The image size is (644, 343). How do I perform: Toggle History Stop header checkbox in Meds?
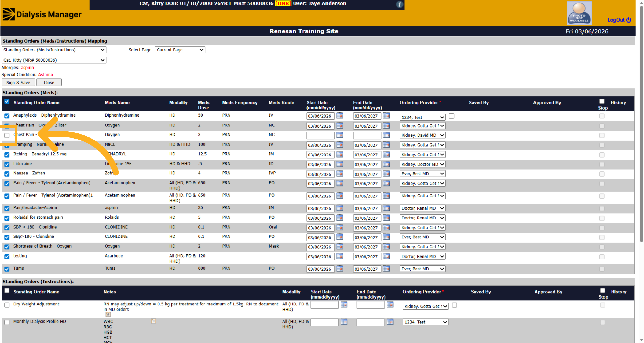602,101
